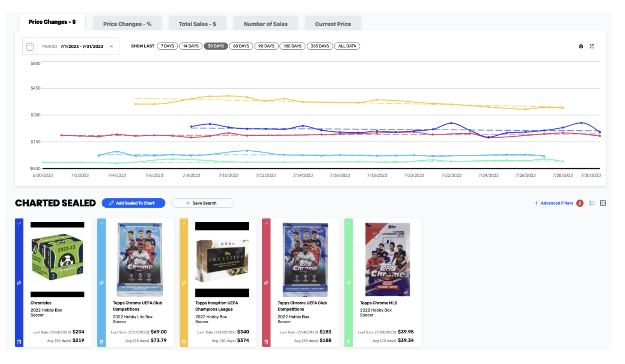Screen dimensions: 625x364
Task: Click the 7/10/2023 axis date label
Action: [228, 175]
